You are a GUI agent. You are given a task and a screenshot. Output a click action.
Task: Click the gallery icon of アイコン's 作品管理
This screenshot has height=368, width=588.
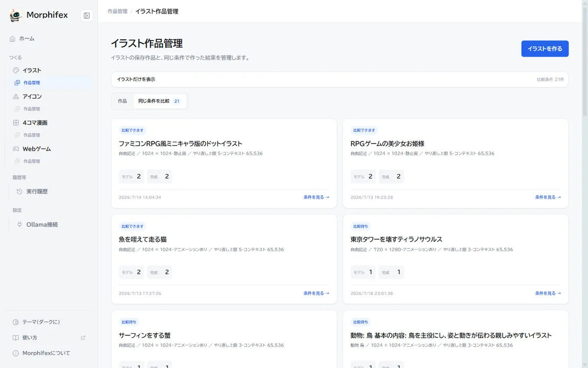[x=17, y=109]
